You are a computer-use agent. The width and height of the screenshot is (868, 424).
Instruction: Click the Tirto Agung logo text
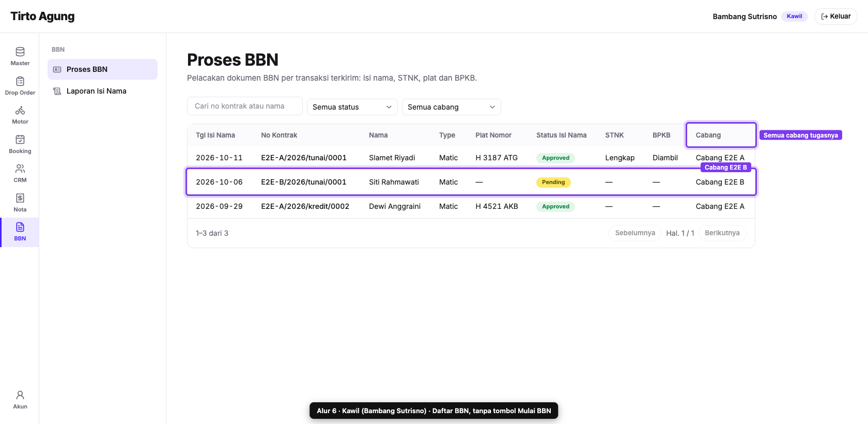click(x=42, y=17)
